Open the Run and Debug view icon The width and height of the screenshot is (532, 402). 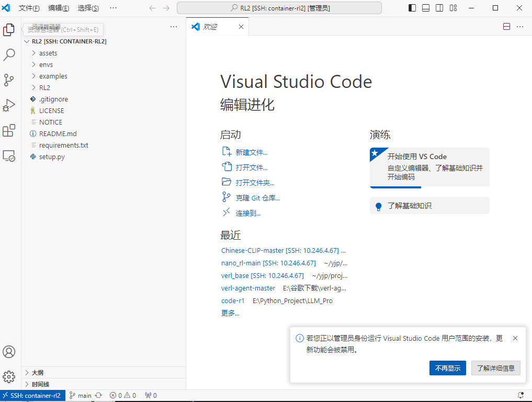coord(9,105)
